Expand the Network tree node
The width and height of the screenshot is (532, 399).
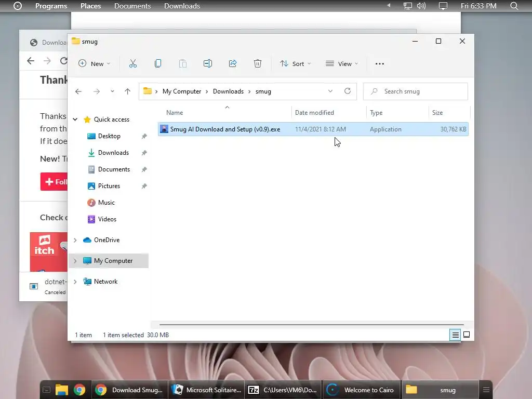(x=75, y=281)
